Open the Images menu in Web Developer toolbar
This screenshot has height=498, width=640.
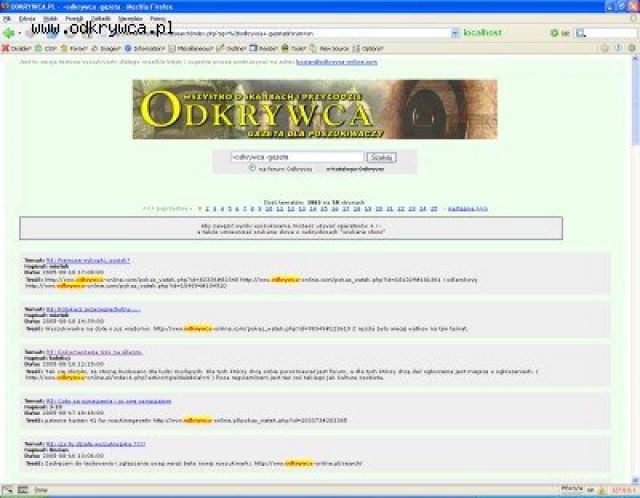pos(106,48)
